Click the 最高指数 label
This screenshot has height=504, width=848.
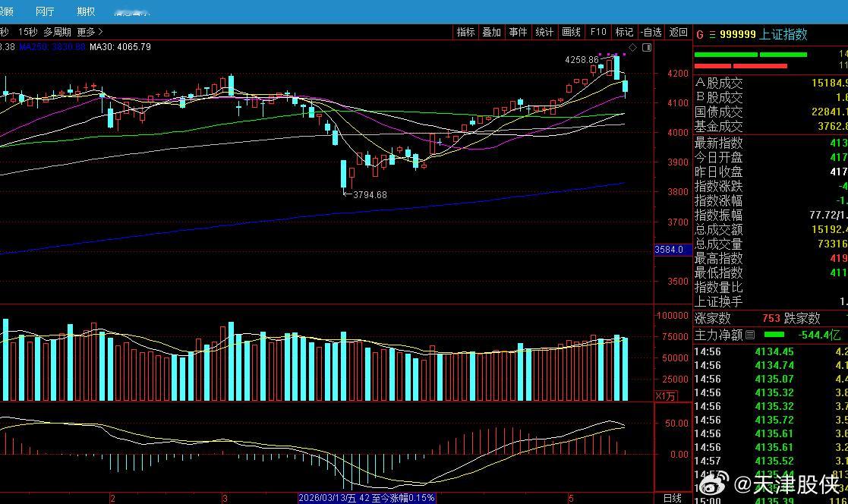(x=719, y=259)
